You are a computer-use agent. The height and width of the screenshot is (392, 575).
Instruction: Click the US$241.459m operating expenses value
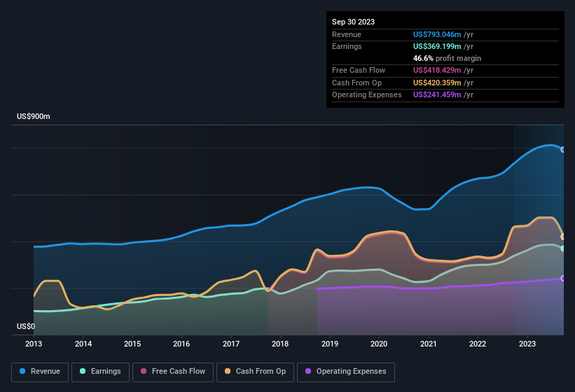pyautogui.click(x=437, y=95)
